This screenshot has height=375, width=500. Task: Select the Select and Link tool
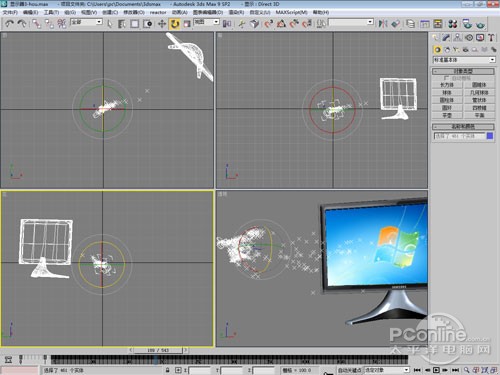tap(36, 24)
